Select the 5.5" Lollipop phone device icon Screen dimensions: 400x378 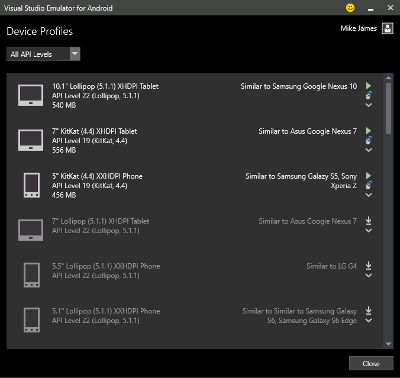(x=32, y=275)
